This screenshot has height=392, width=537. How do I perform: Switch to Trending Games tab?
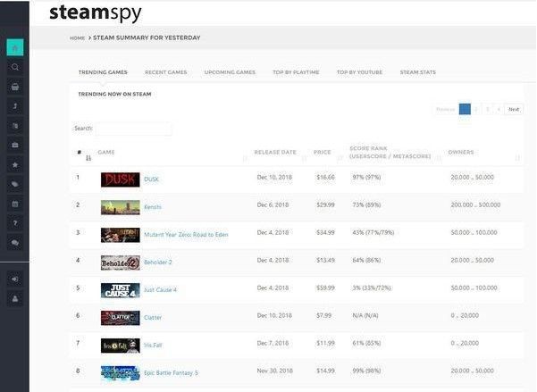[x=103, y=72]
